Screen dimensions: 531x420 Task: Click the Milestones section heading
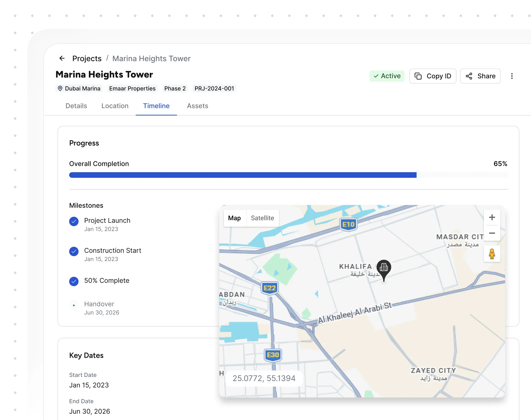[86, 206]
